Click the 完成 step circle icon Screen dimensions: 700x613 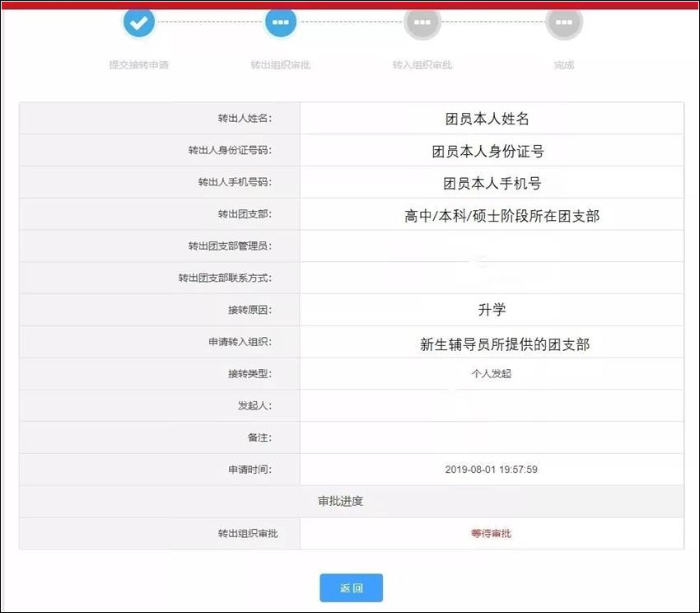tap(564, 23)
